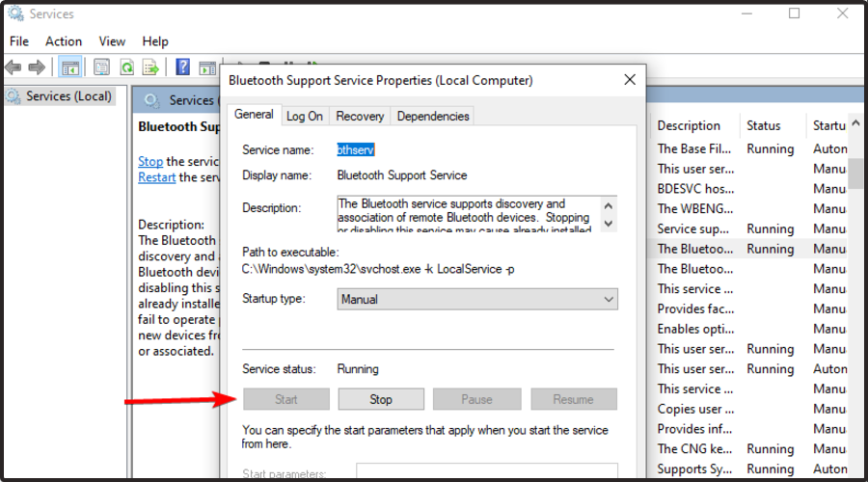Click the Export List toolbar icon
The height and width of the screenshot is (482, 868).
click(x=150, y=68)
